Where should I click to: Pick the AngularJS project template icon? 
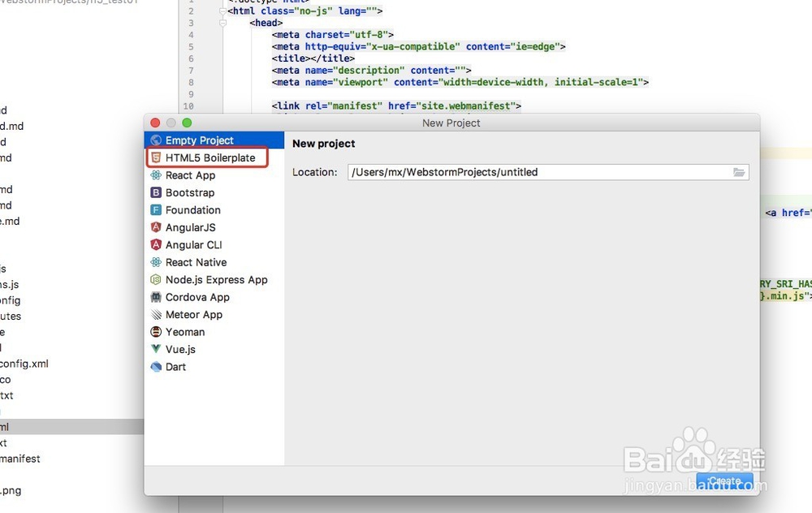[x=155, y=227]
